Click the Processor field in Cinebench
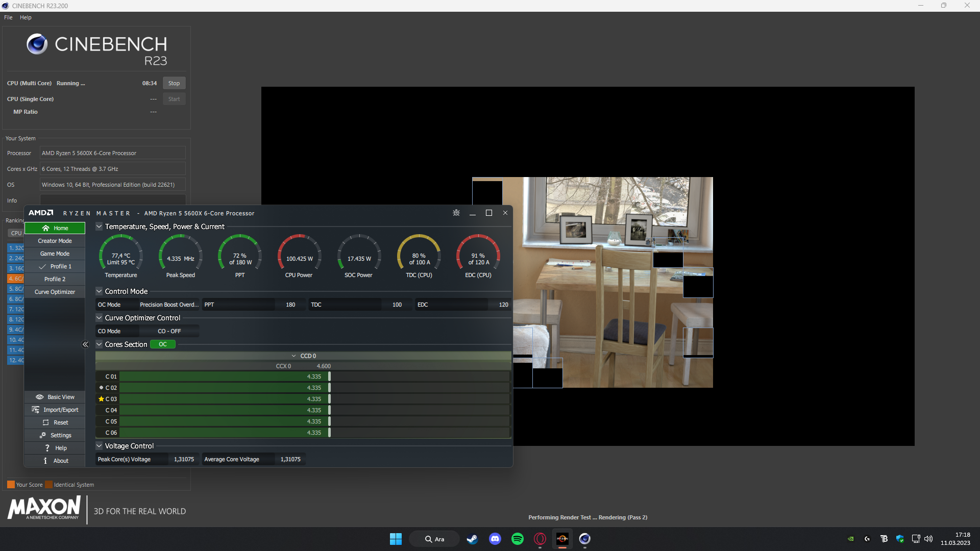The width and height of the screenshot is (980, 551). pyautogui.click(x=113, y=153)
